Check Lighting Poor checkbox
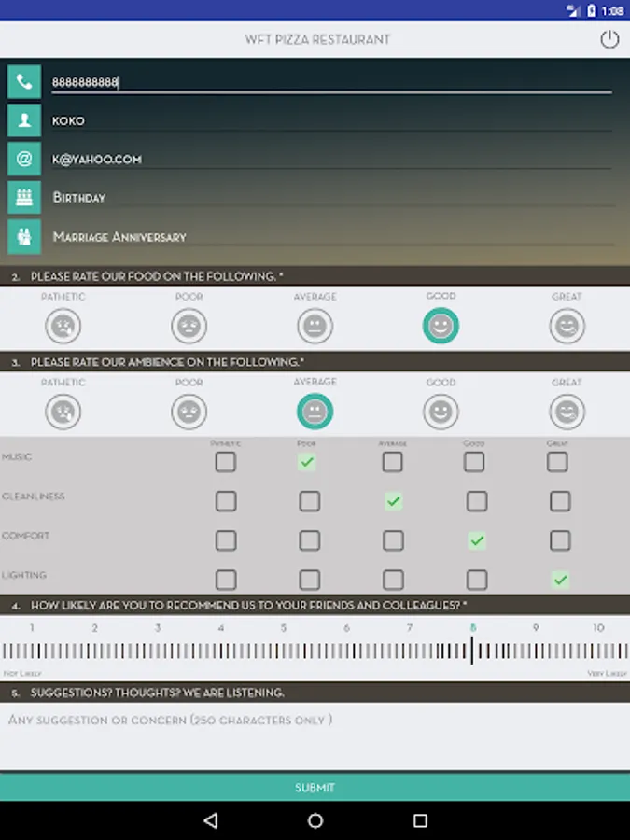Screen dimensions: 630x840 coord(310,580)
